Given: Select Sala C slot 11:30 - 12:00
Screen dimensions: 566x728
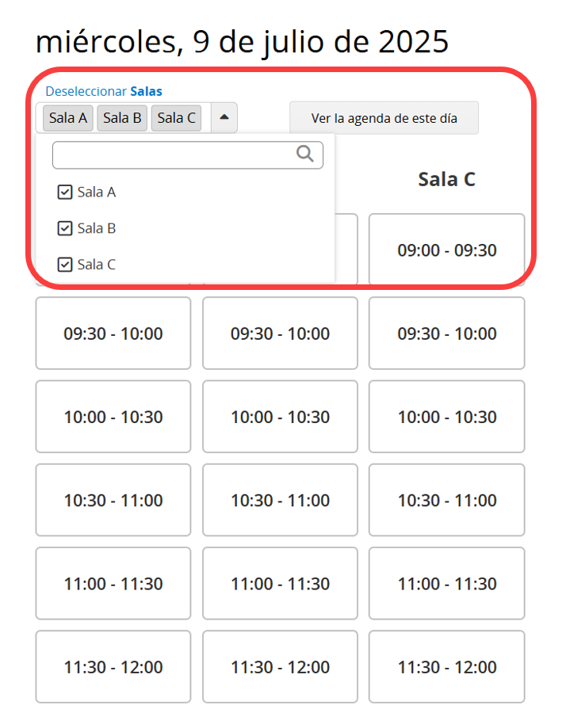Looking at the screenshot, I should tap(446, 667).
